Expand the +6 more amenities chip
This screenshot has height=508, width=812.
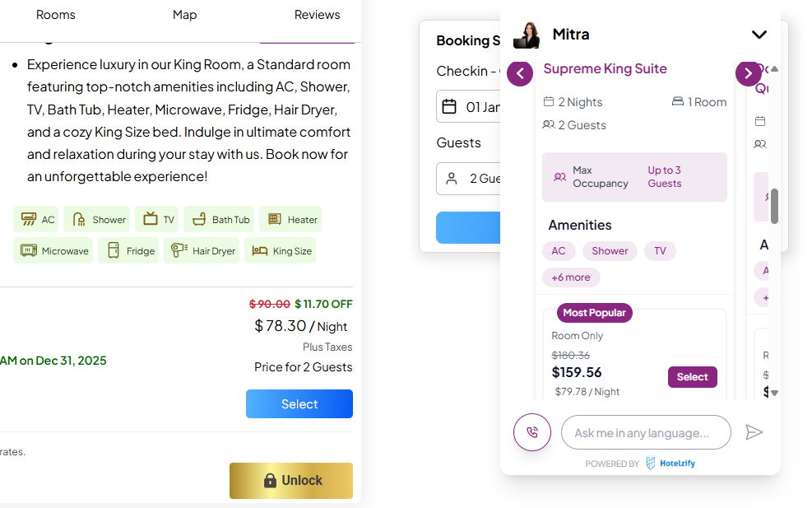[x=571, y=277]
